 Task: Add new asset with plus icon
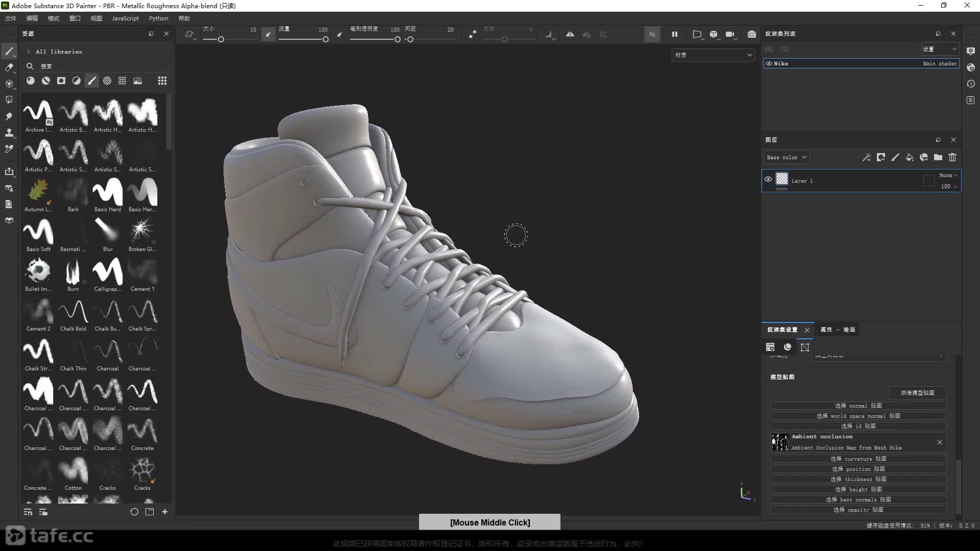[165, 512]
